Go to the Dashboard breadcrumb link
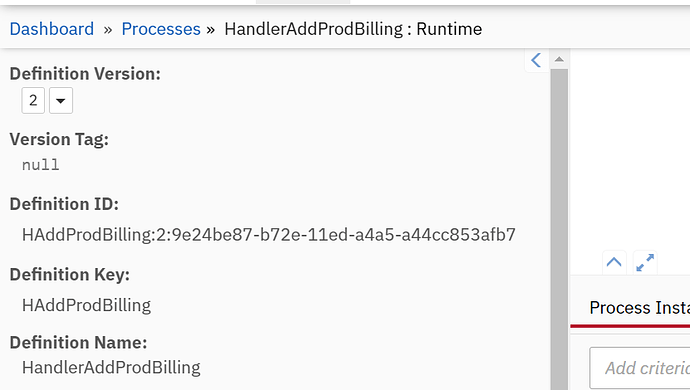This screenshot has width=690, height=390. coord(52,29)
